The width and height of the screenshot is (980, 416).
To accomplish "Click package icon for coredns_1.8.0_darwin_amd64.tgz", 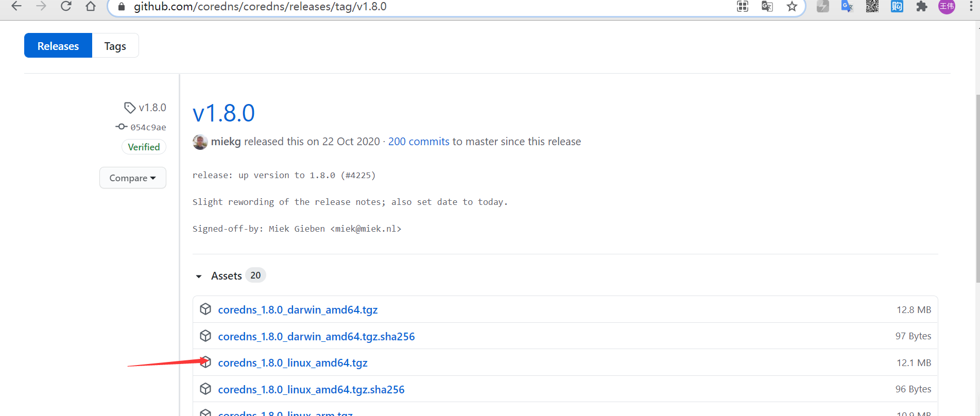I will pos(205,309).
